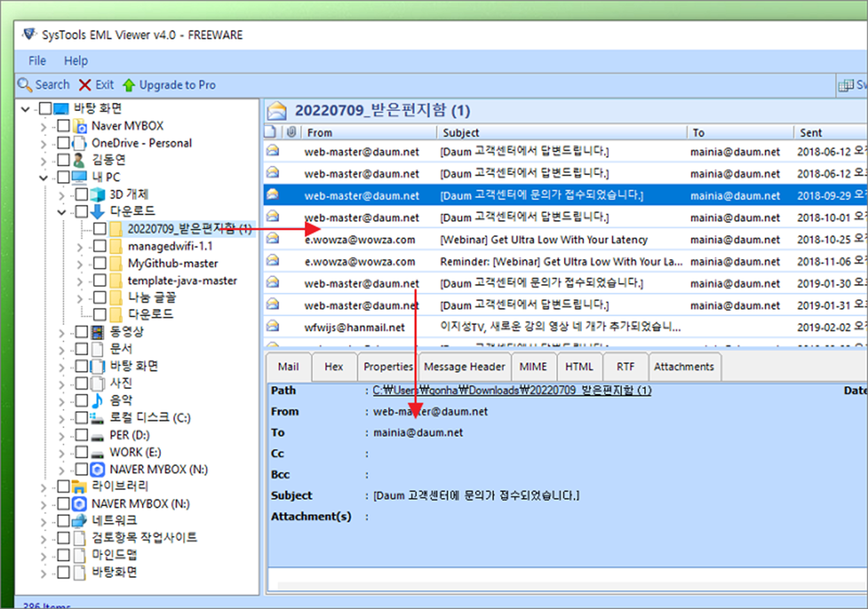Select the [Webinar] Get Ultra Low email
Viewport: 868px width, 609px height.
click(565, 240)
